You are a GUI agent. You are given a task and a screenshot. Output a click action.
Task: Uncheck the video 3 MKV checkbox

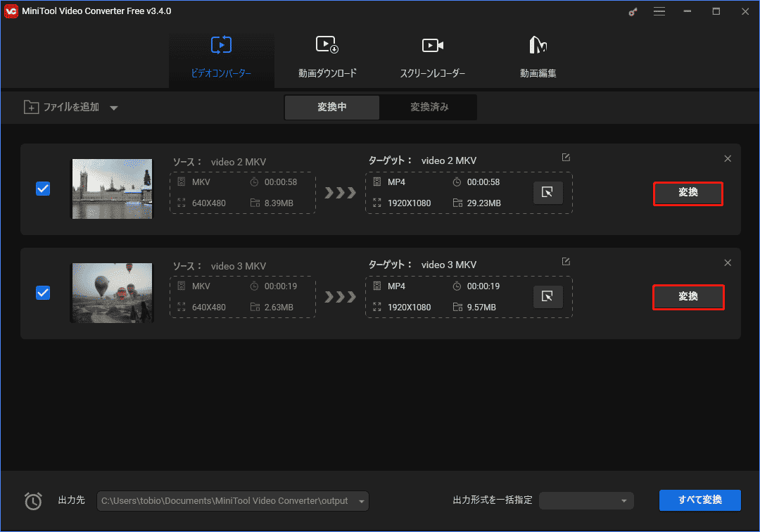pyautogui.click(x=43, y=293)
